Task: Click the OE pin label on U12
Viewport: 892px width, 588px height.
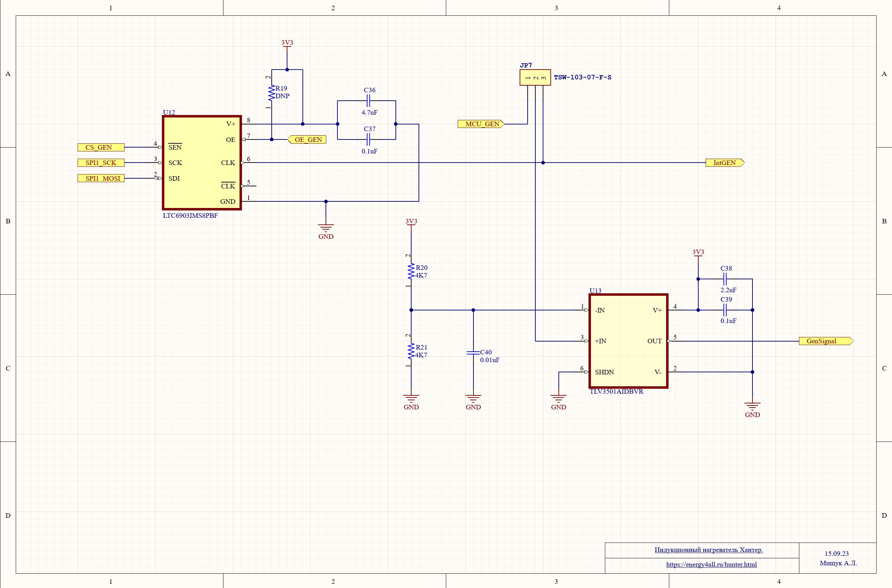Action: (230, 139)
